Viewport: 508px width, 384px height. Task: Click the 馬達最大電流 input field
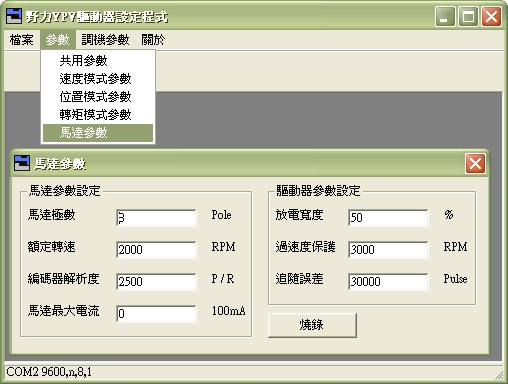[156, 314]
